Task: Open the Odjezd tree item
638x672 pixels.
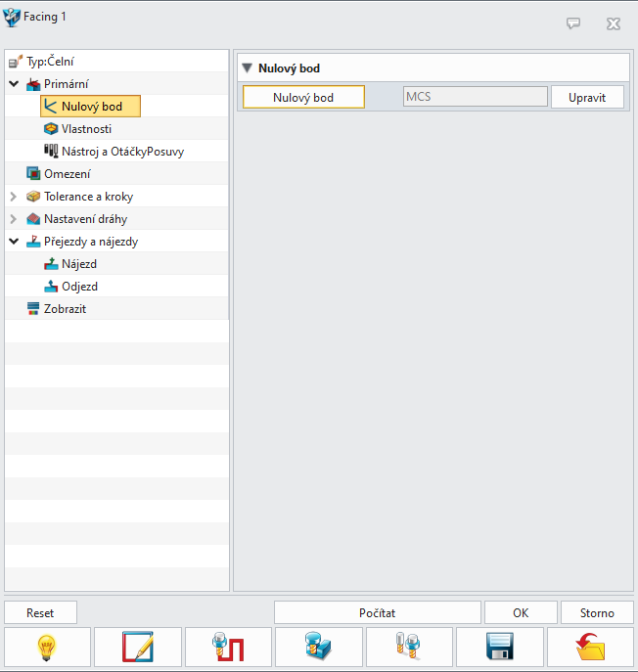Action: pos(80,287)
